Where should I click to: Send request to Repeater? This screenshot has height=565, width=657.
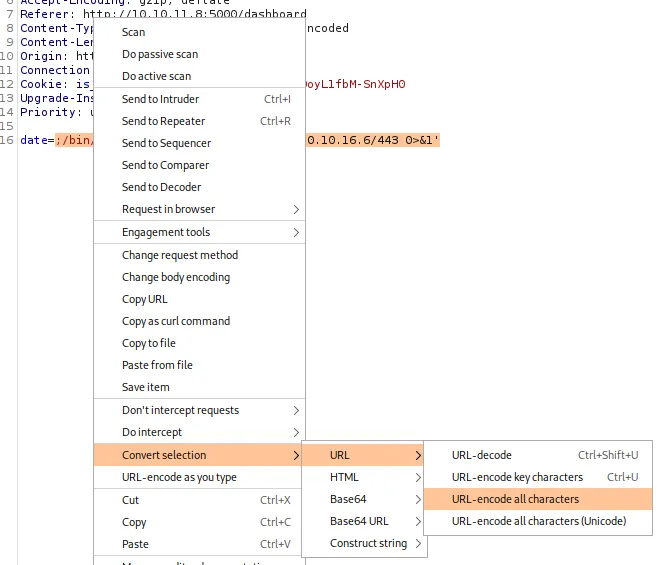[x=199, y=121]
